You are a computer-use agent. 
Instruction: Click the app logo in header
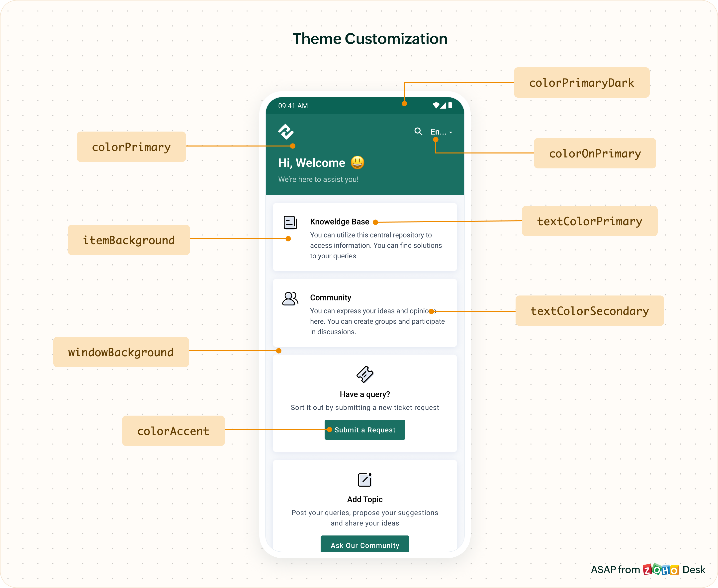[x=286, y=131]
